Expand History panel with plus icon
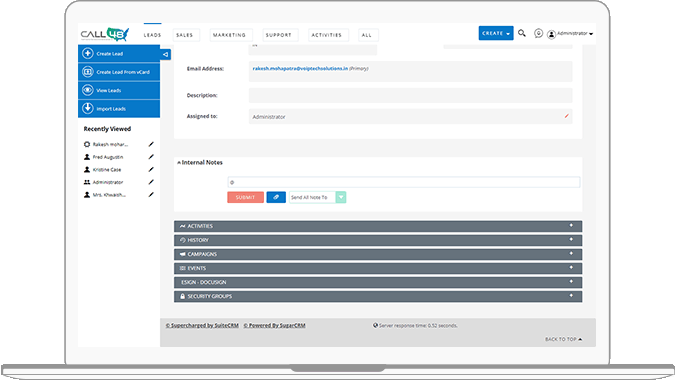675x380 pixels. [x=571, y=239]
